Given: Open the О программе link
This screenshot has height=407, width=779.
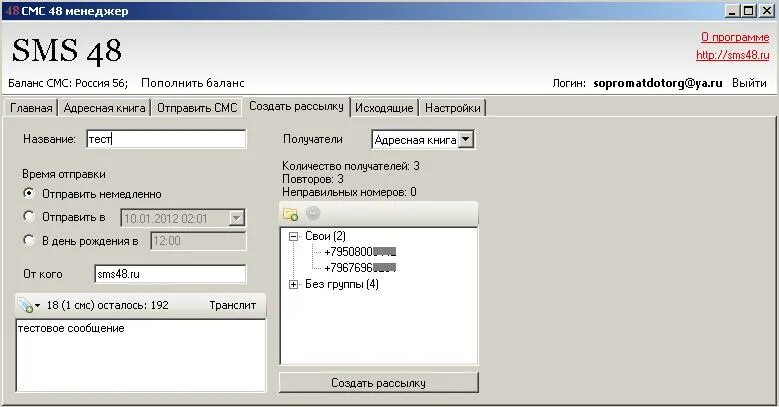Looking at the screenshot, I should pyautogui.click(x=735, y=37).
